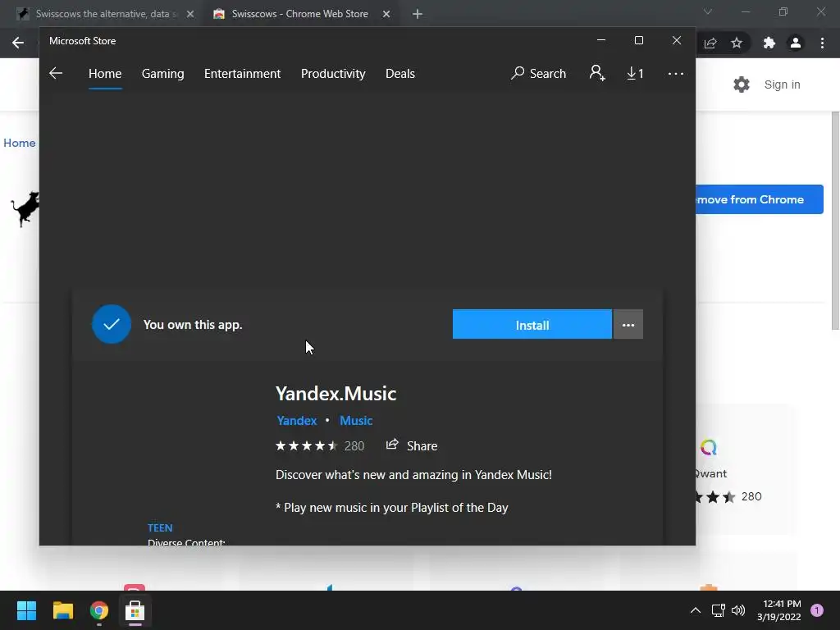The image size is (840, 630).
Task: Show hidden system tray icons
Action: point(696,610)
